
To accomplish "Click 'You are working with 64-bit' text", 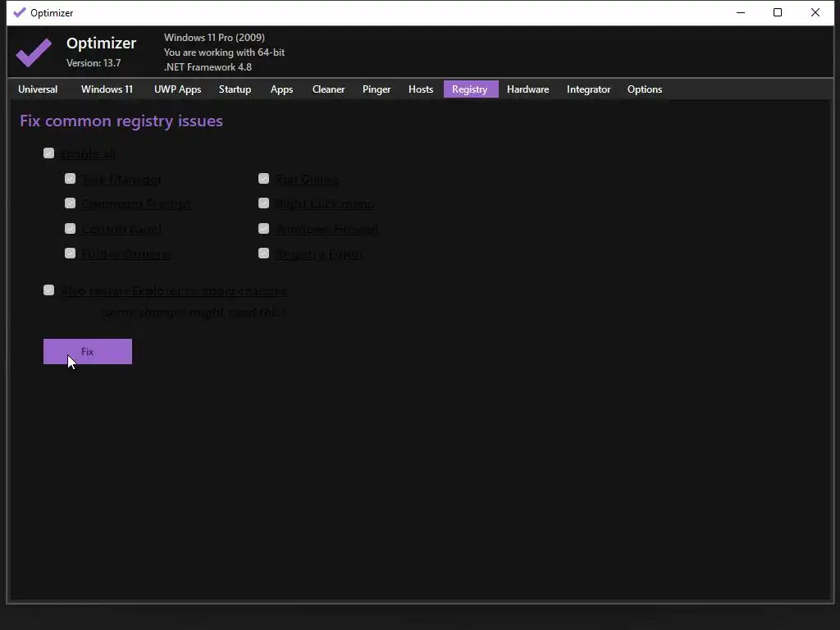I will (x=224, y=52).
